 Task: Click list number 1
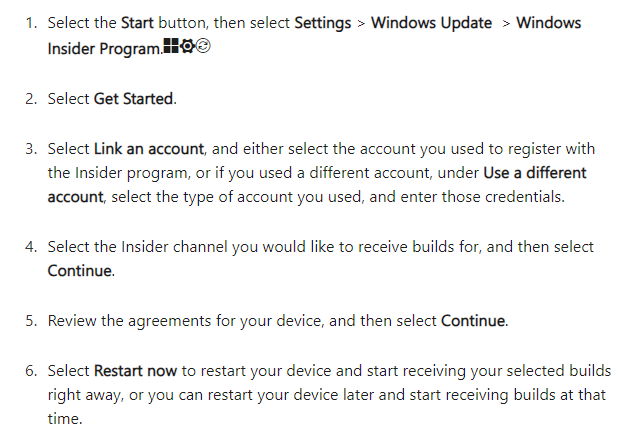(x=31, y=23)
